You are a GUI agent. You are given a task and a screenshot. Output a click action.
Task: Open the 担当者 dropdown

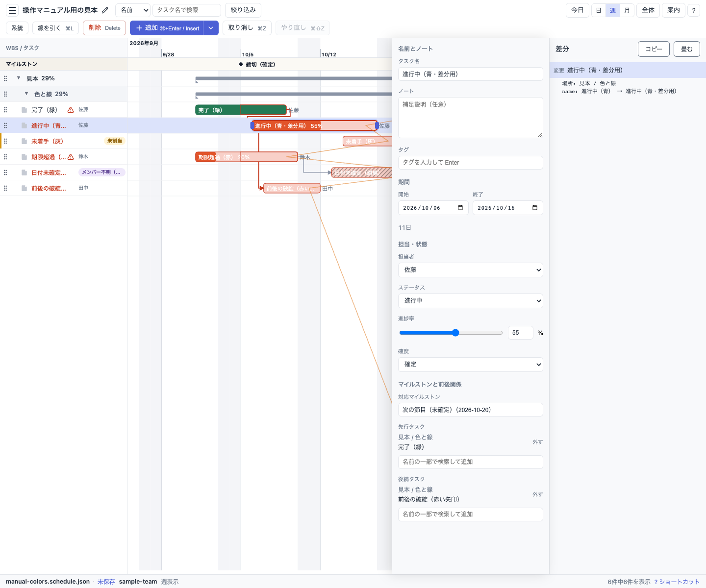pos(471,270)
